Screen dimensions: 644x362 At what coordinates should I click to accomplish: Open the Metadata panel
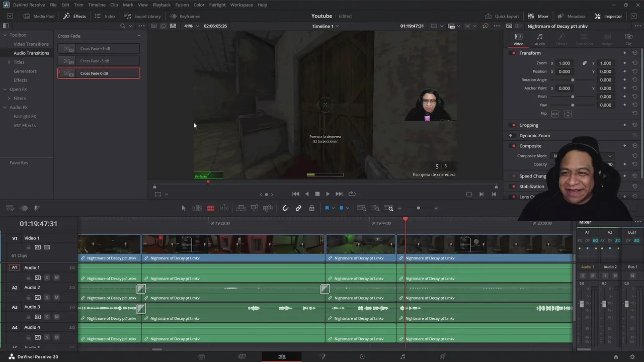coord(571,16)
